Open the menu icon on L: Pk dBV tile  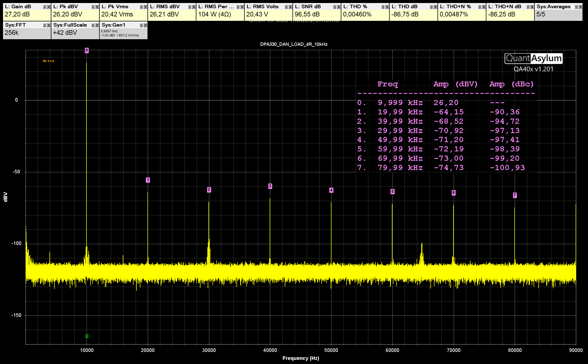[93, 7]
